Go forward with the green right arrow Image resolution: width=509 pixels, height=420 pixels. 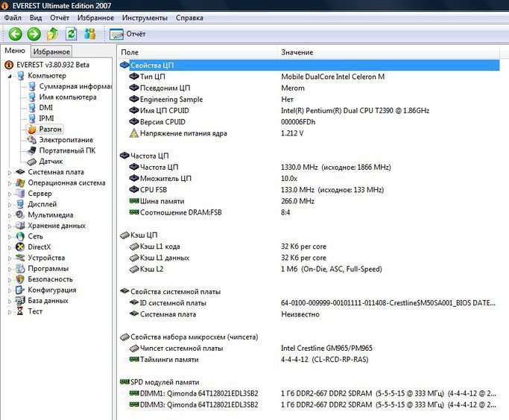click(34, 34)
